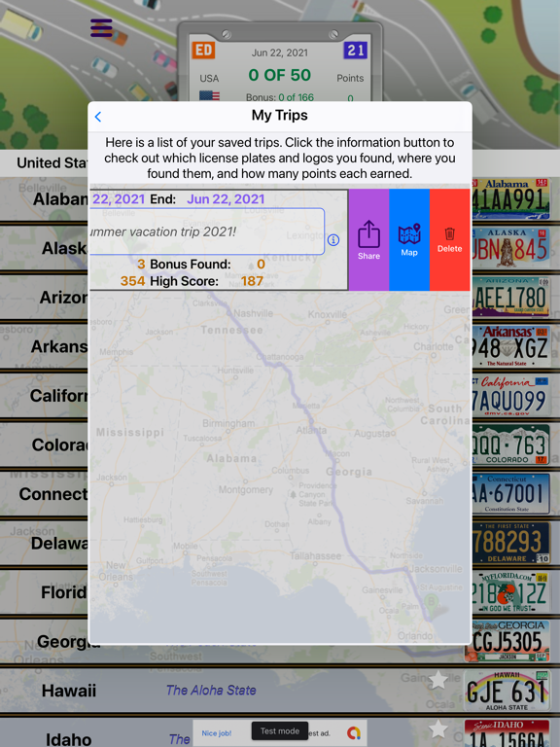
Task: Select the Alaska state name
Action: [65, 248]
